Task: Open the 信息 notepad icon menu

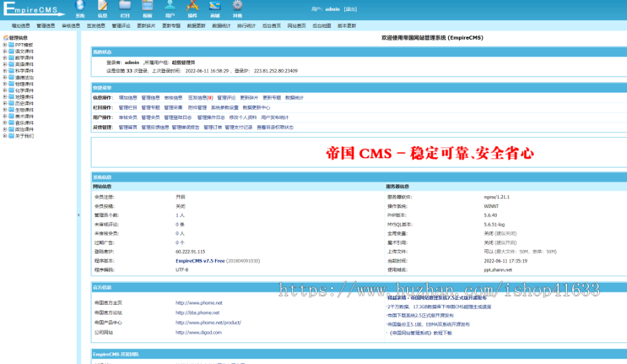Action: coord(103,8)
